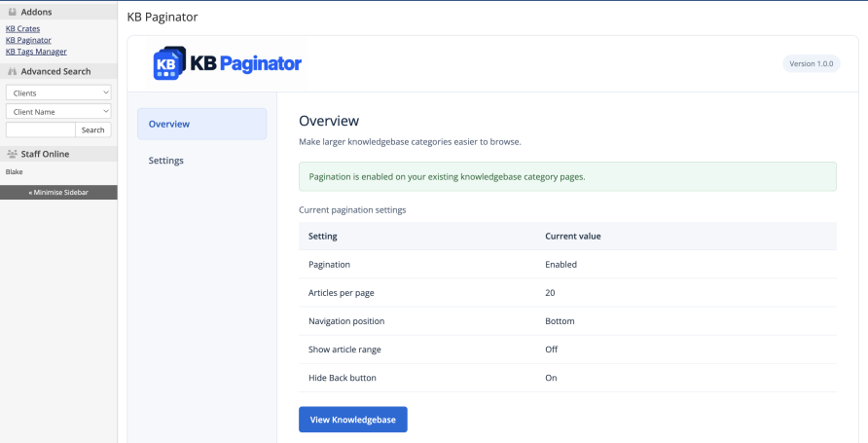Focus the advanced search text field

point(41,129)
